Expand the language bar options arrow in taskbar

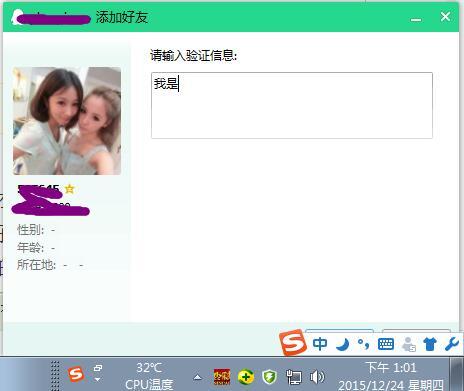tap(97, 379)
